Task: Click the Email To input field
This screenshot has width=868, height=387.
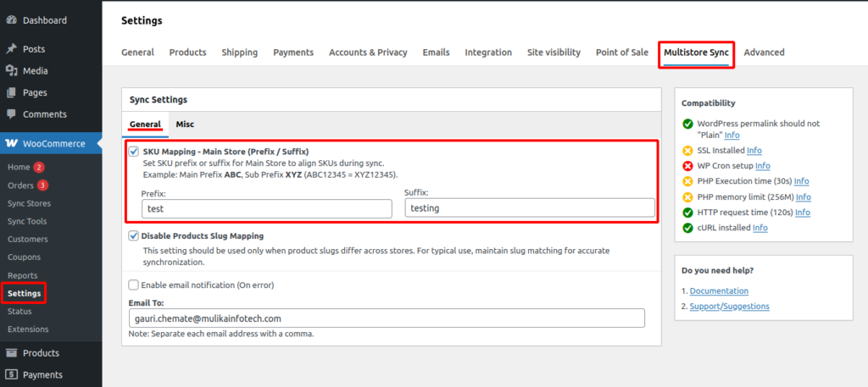Action: click(387, 318)
